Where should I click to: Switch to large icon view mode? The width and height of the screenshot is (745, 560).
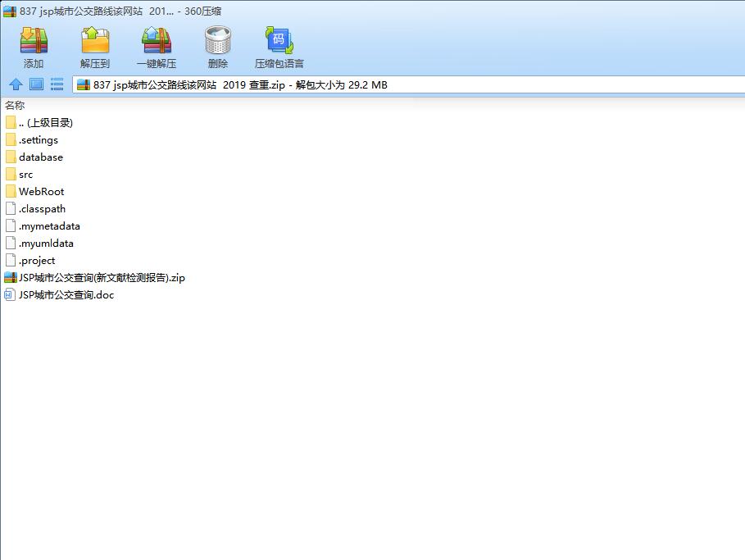pos(37,84)
